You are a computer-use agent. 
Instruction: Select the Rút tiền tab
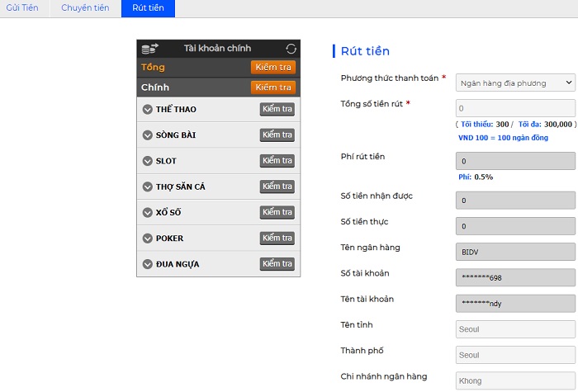tap(148, 8)
